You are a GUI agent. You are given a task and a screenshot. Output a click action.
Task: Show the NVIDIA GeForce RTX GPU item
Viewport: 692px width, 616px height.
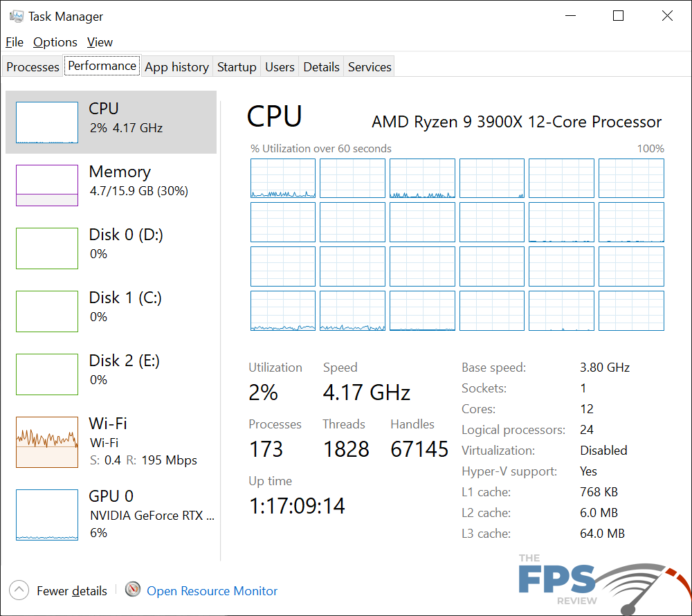(111, 514)
